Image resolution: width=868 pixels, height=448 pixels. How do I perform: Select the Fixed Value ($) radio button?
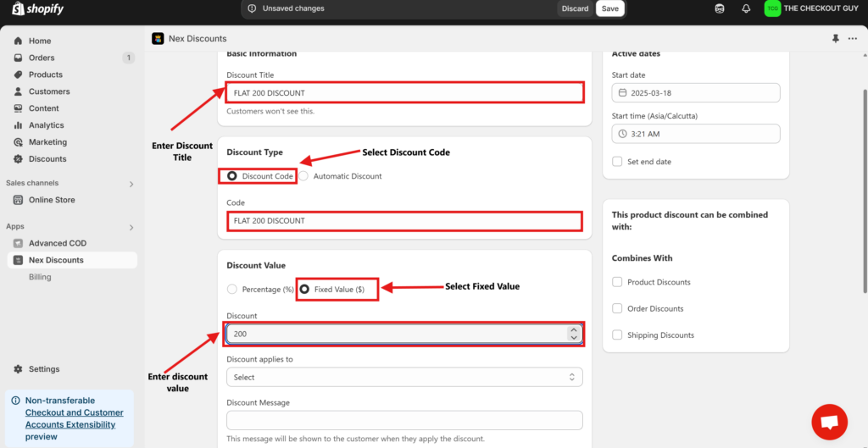pos(304,290)
